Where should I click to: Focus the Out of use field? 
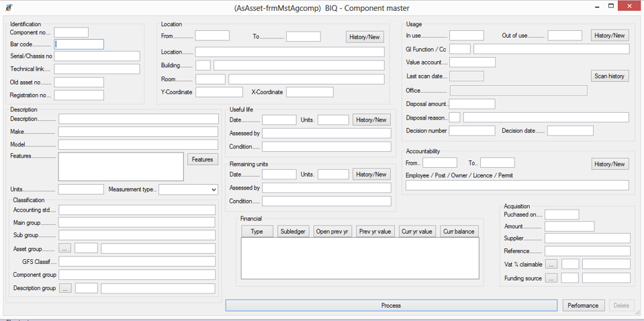565,35
